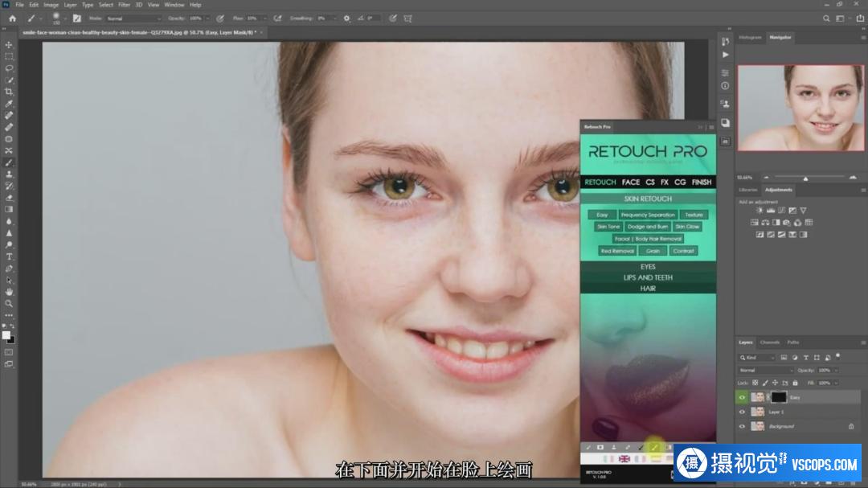Viewport: 868px width, 488px height.
Task: Select the Hand tool
Action: coord(9,291)
